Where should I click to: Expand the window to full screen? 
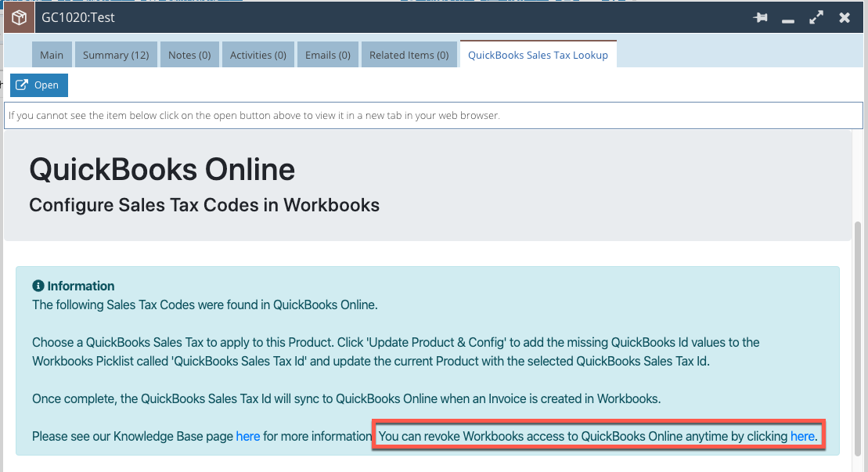(x=816, y=18)
